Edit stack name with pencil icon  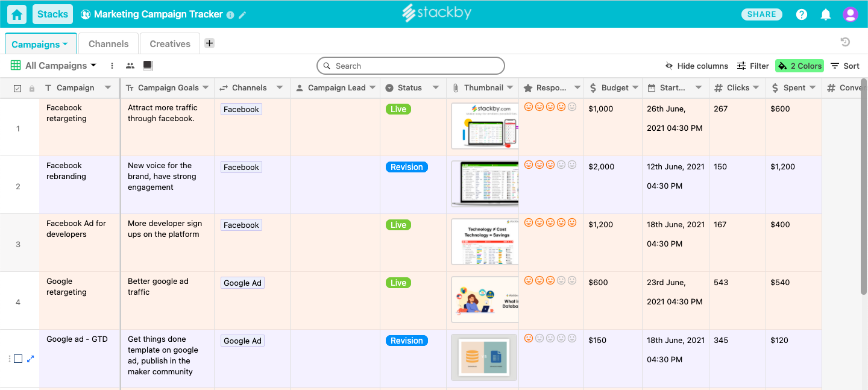tap(242, 15)
